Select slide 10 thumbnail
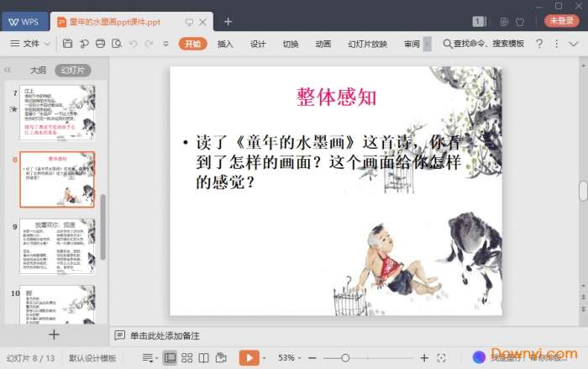Viewport: 588px width, 369px height. [57, 304]
